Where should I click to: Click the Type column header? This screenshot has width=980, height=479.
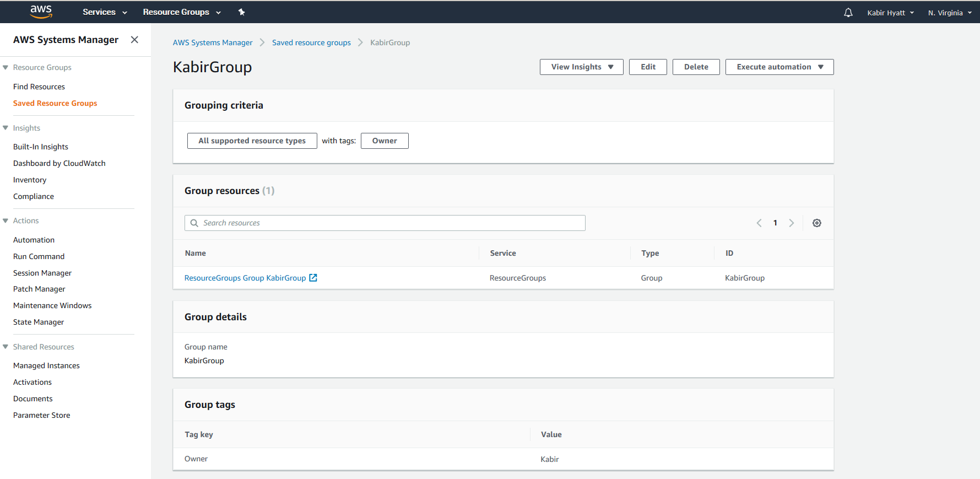650,253
